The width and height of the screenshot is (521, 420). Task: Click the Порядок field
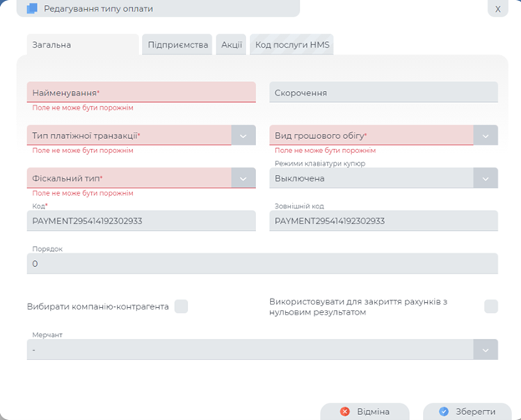tap(262, 264)
